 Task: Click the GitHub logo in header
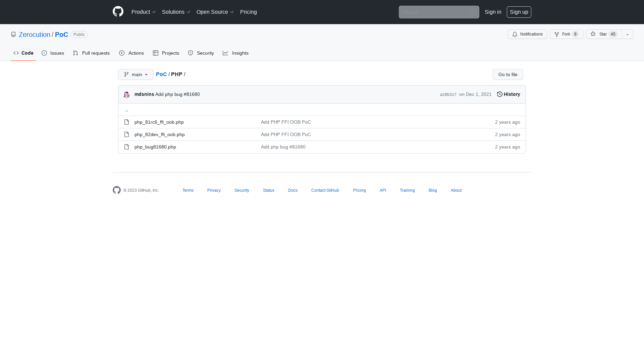click(x=118, y=12)
